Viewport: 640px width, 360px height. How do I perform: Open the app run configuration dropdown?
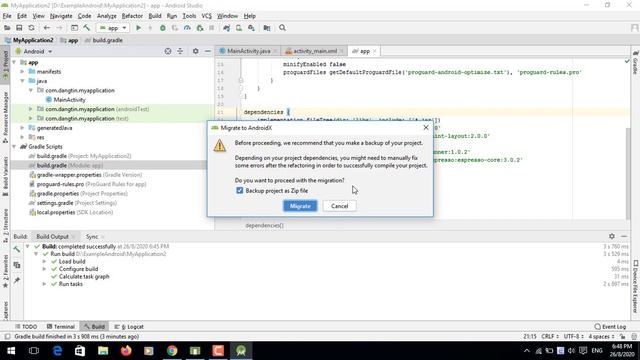[113, 28]
